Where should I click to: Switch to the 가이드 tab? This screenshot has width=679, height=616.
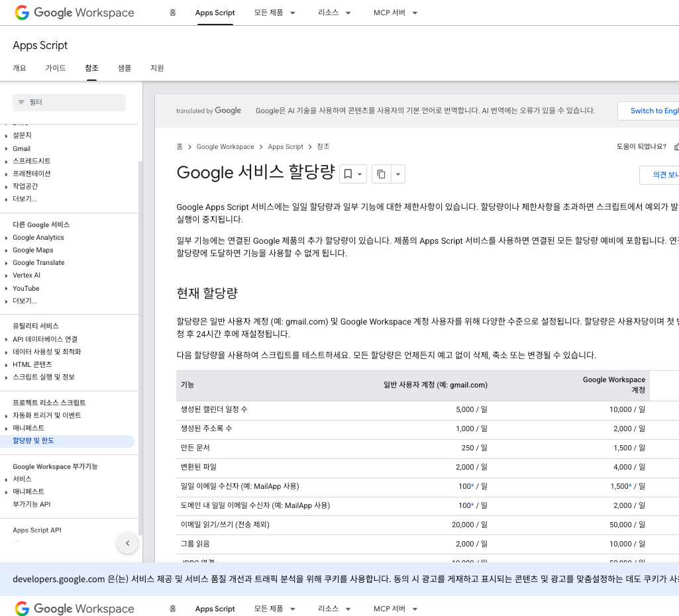tap(56, 68)
